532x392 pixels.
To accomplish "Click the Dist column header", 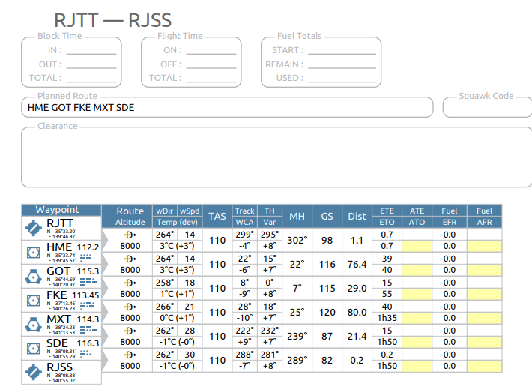I will (x=357, y=216).
